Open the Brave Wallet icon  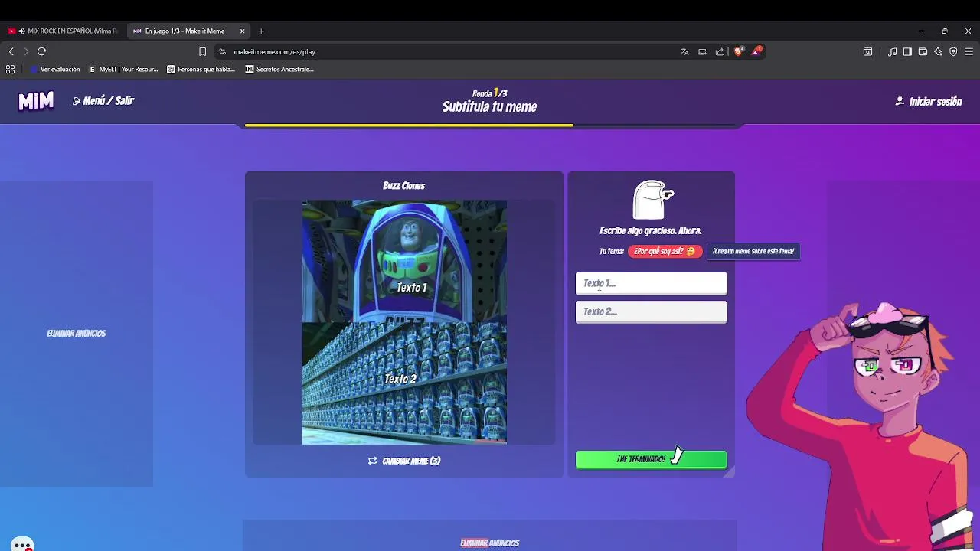click(x=923, y=51)
